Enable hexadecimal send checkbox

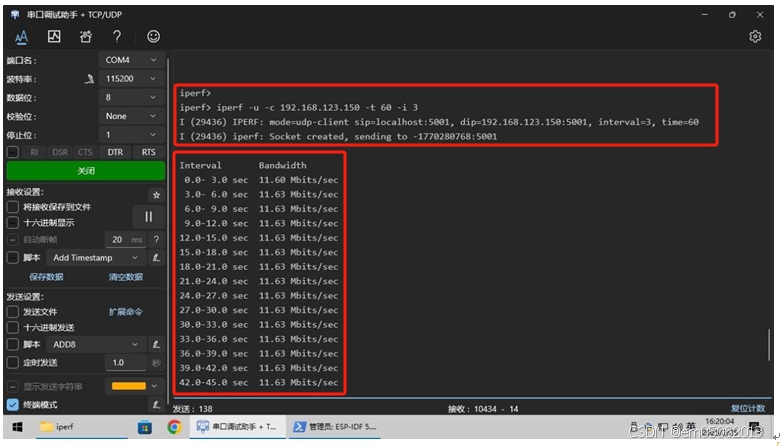point(13,327)
